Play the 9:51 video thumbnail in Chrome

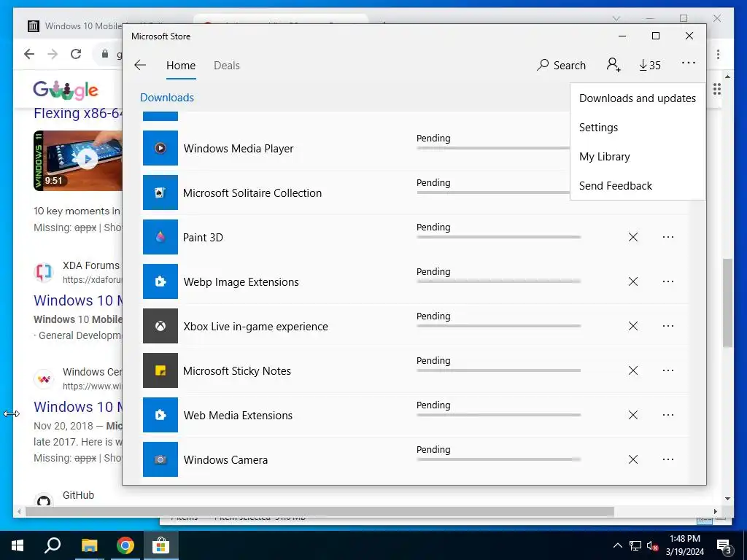point(77,160)
